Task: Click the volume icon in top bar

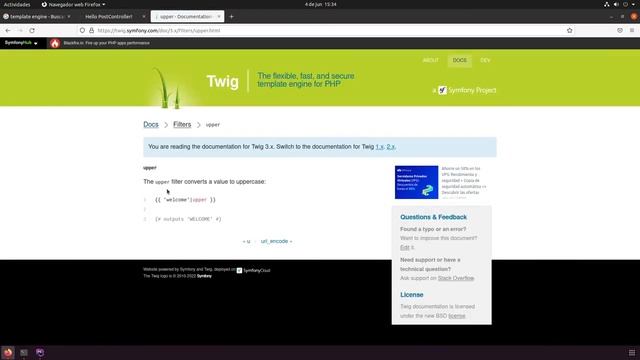Action: pyautogui.click(x=616, y=4)
